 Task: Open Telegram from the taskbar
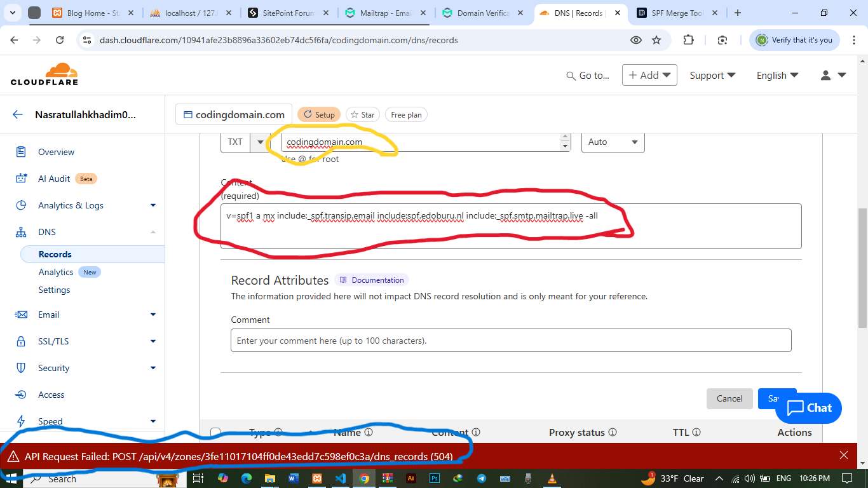pos(482,478)
